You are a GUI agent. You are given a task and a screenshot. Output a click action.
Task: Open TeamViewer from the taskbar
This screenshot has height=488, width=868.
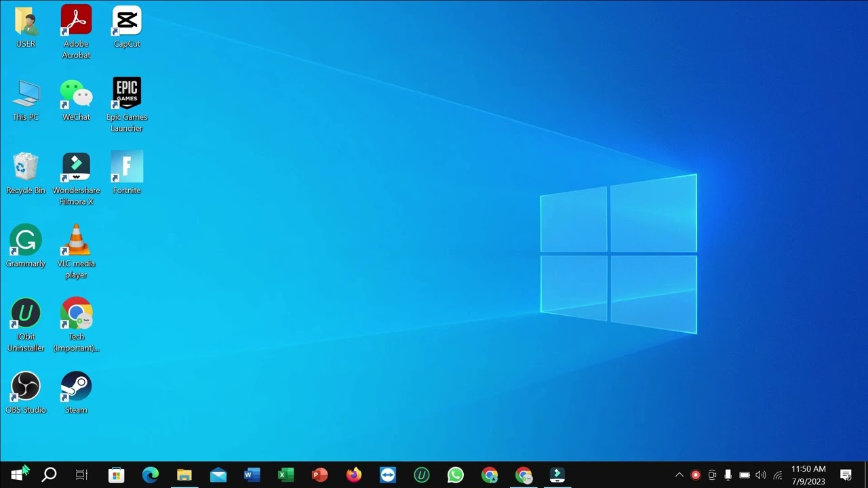click(388, 475)
